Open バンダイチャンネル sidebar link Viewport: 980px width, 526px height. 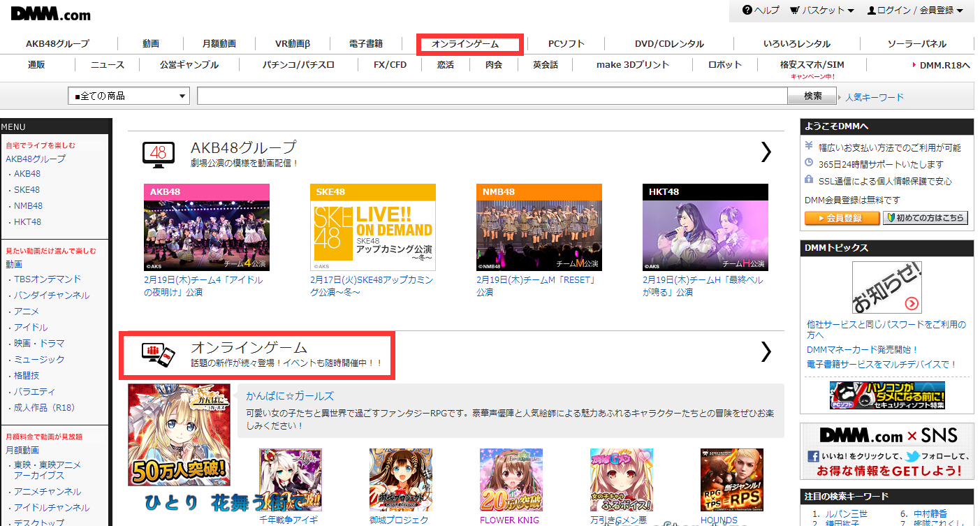click(52, 295)
